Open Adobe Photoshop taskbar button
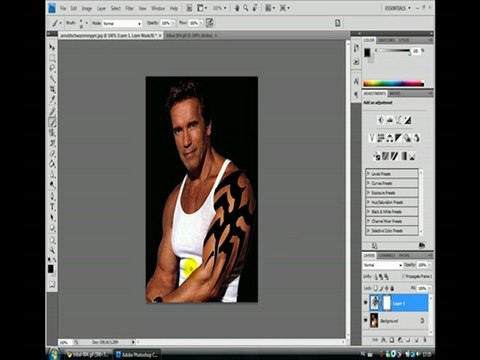This screenshot has height=360, width=480. coord(138,354)
